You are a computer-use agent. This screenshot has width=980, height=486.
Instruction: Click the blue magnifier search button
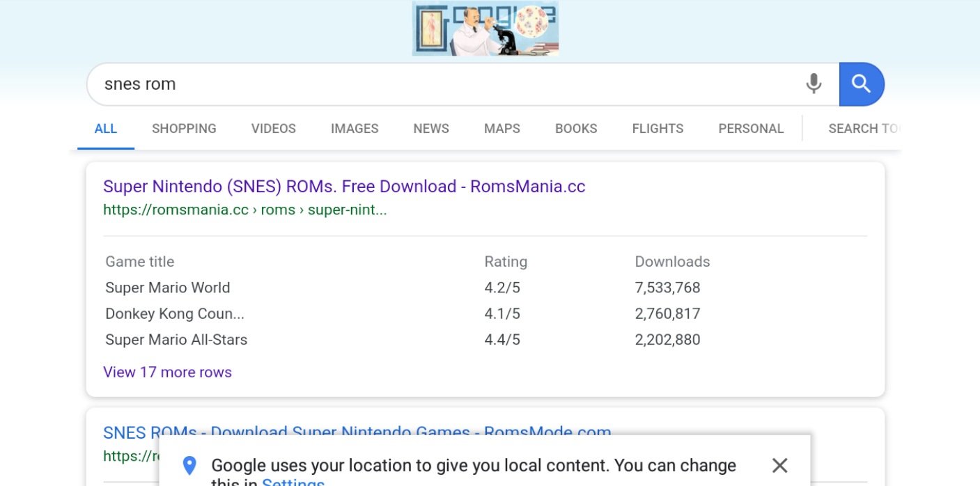tap(862, 84)
